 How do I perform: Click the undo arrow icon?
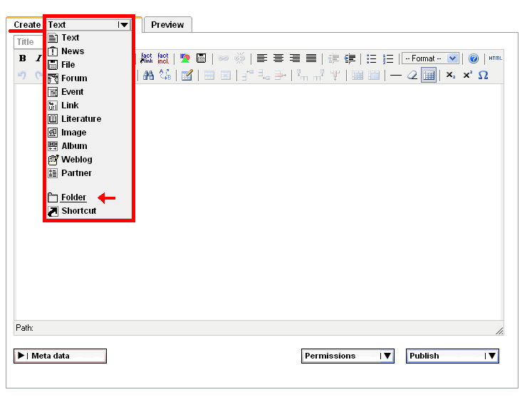point(22,75)
